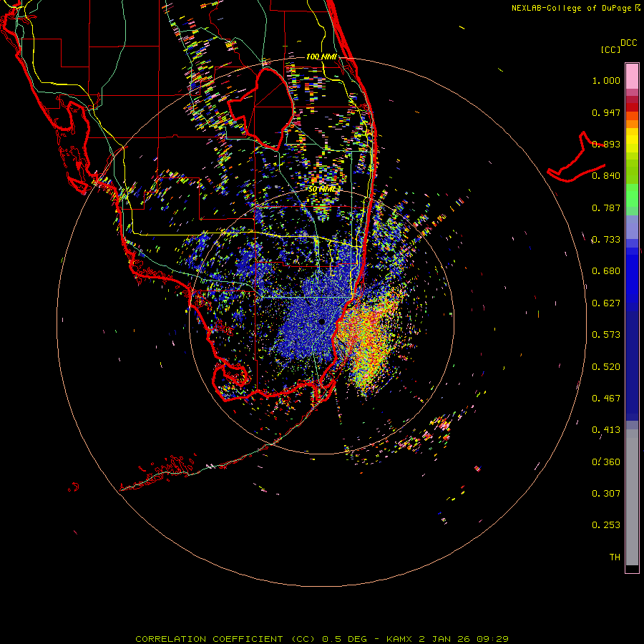Click the TH threshold label

[615, 557]
